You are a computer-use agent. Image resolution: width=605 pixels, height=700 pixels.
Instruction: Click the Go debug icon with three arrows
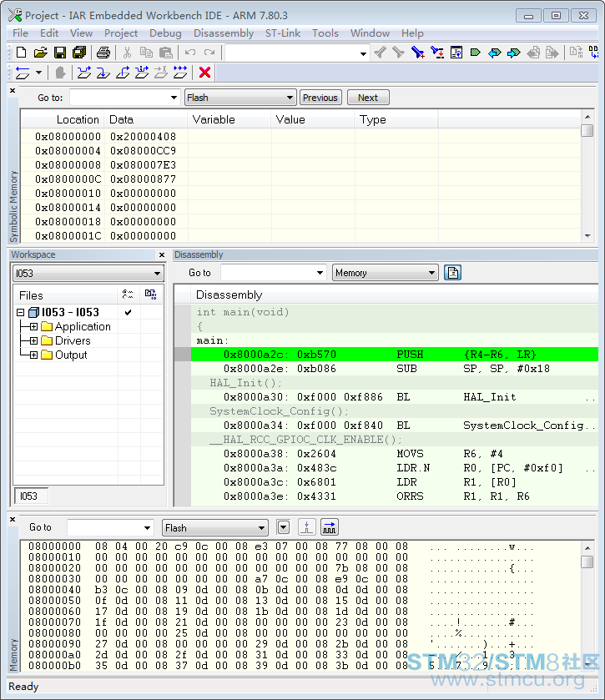tap(180, 73)
